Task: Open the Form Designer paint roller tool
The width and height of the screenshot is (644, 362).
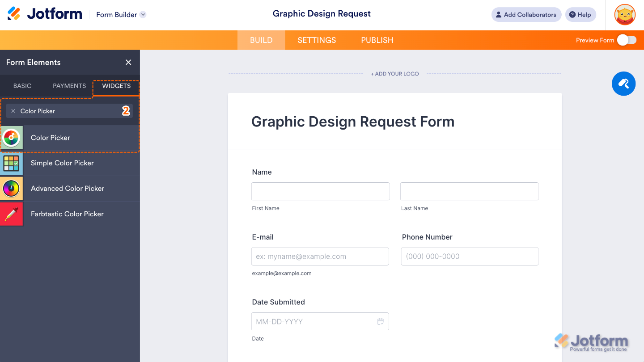Action: point(623,84)
